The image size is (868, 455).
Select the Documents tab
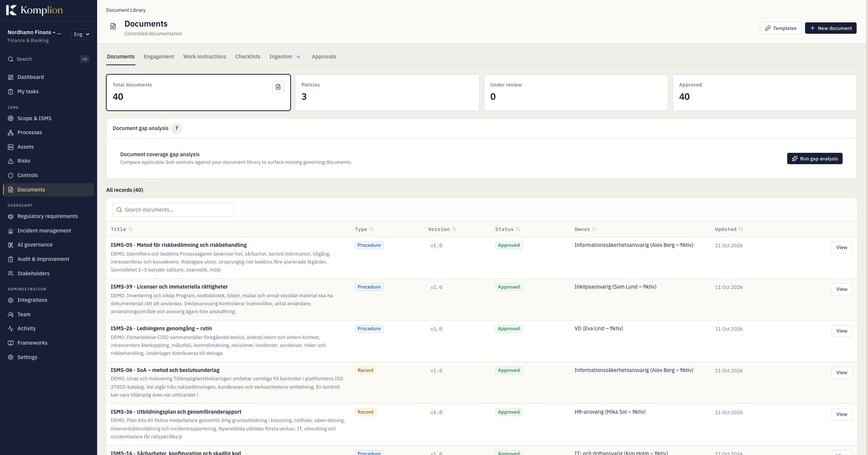(121, 57)
